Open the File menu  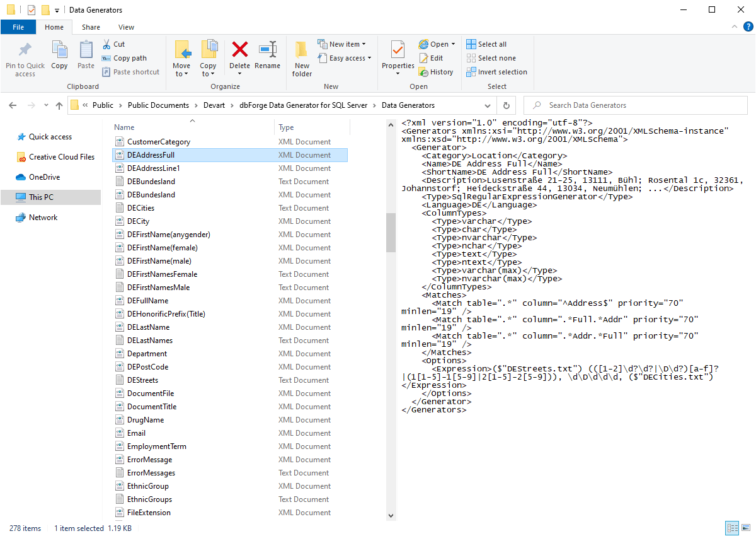tap(18, 27)
